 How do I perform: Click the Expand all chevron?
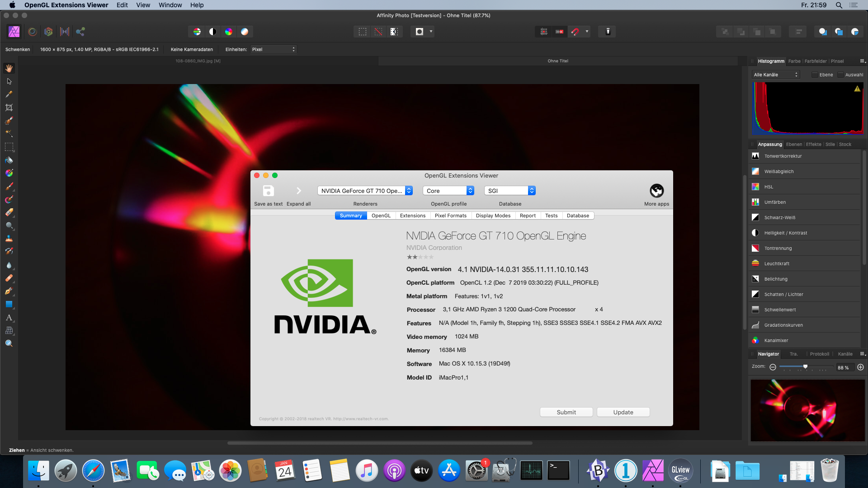point(298,191)
